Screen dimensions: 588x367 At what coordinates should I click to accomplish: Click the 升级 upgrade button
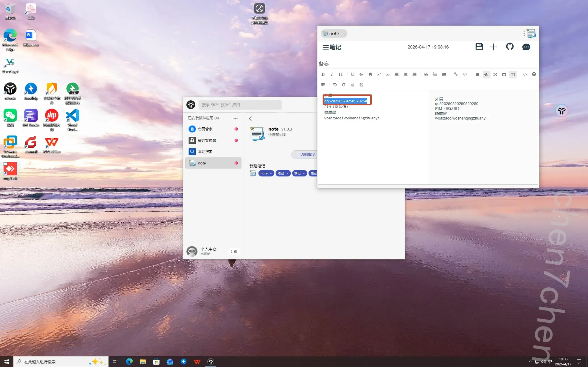point(234,251)
